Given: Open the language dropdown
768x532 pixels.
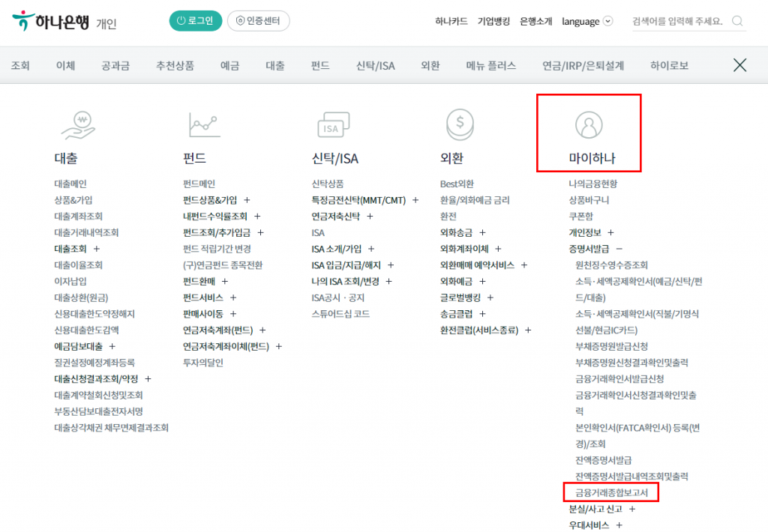Looking at the screenshot, I should 586,22.
